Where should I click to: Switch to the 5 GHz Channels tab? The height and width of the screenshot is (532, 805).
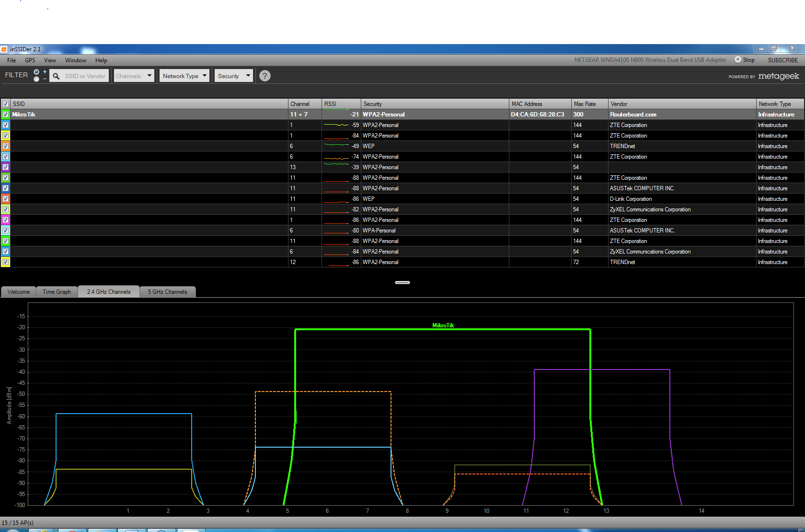[167, 291]
